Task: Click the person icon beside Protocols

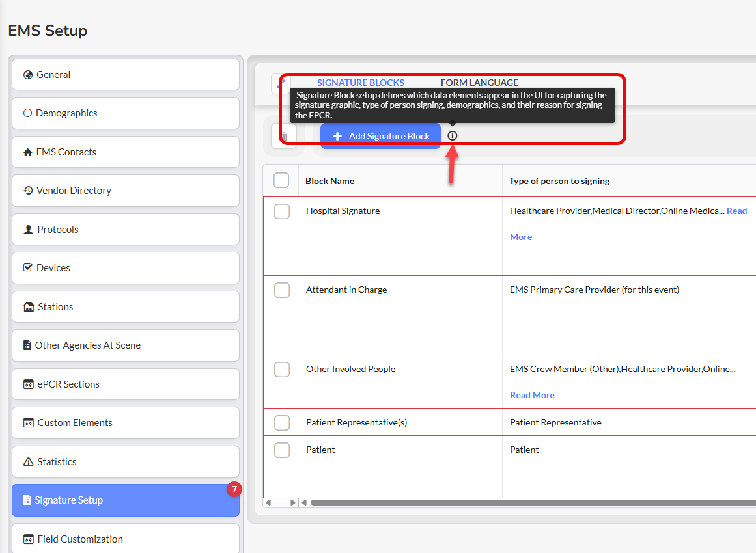Action: tap(29, 229)
